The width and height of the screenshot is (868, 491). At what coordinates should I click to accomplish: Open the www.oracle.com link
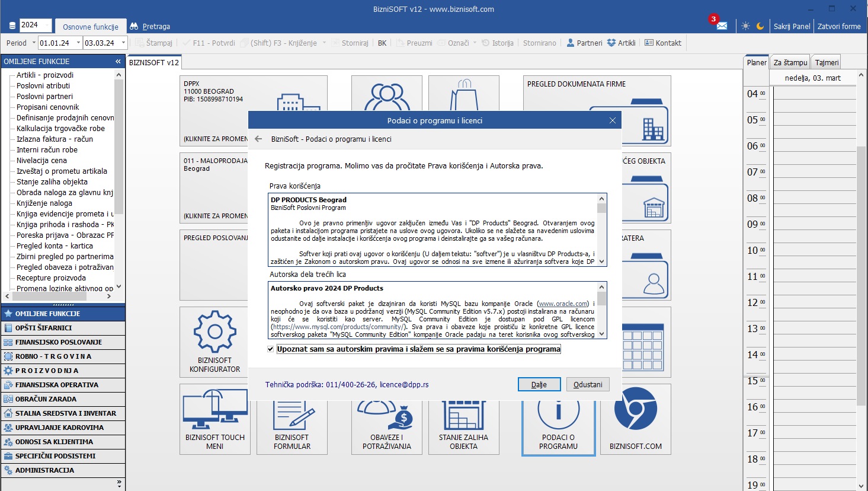click(x=563, y=304)
